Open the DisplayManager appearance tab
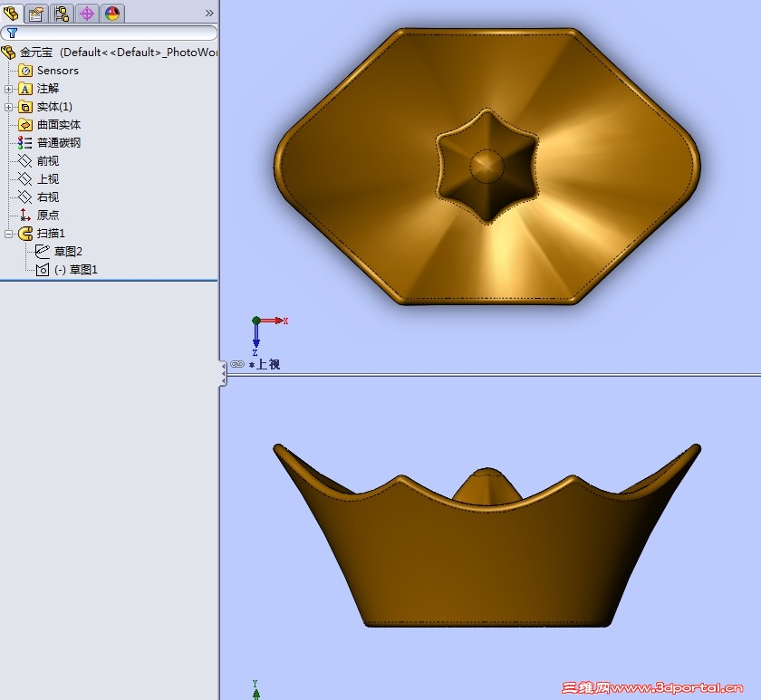761x700 pixels. click(x=112, y=14)
